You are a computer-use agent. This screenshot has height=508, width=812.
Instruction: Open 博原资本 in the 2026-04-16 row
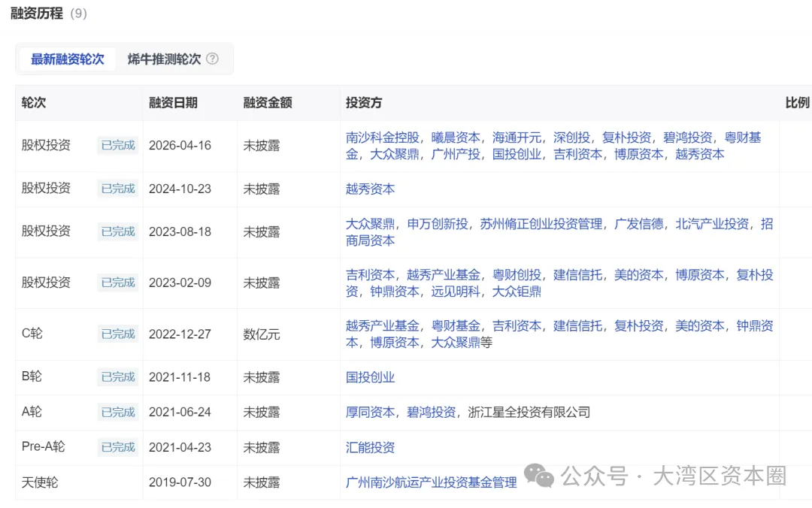pyautogui.click(x=638, y=154)
